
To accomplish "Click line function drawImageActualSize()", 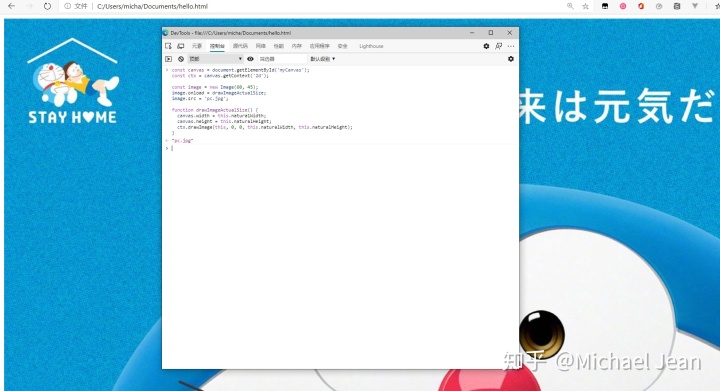I will tap(215, 110).
